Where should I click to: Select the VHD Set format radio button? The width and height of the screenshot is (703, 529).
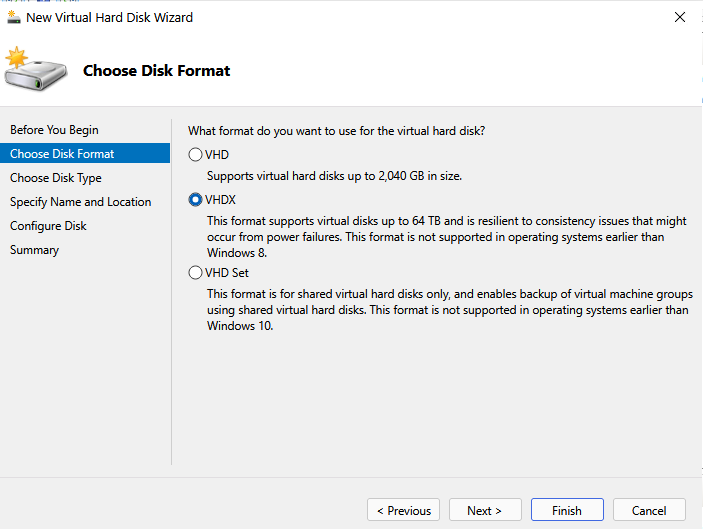click(195, 273)
